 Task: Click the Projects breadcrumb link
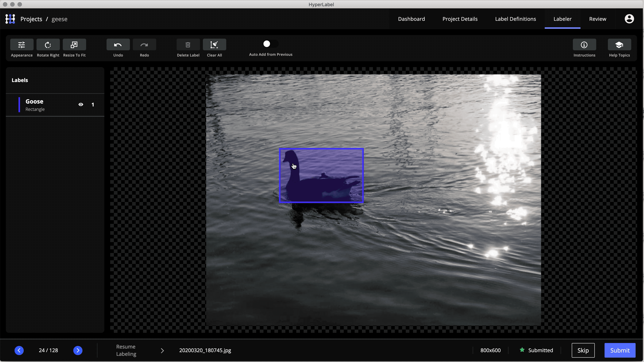coord(31,19)
